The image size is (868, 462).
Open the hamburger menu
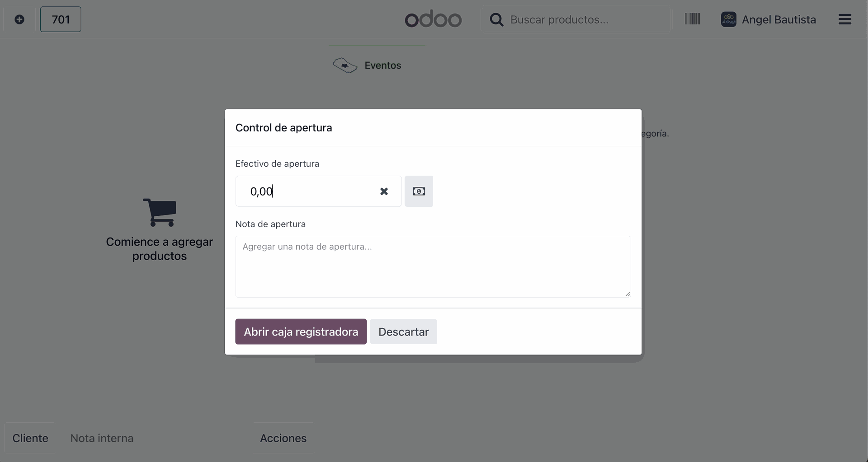click(844, 19)
